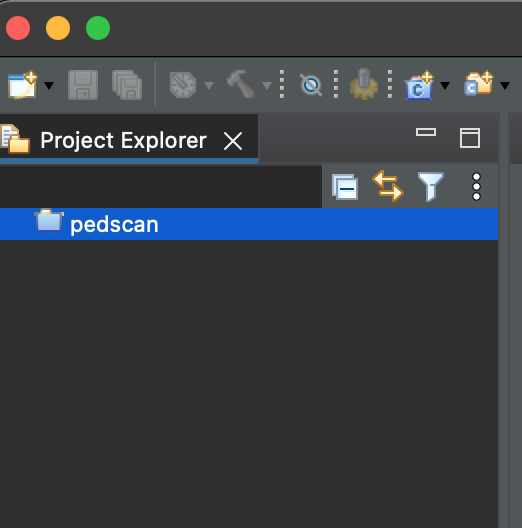
Task: Expand the New C/C++ Project dropdown
Action: (445, 86)
